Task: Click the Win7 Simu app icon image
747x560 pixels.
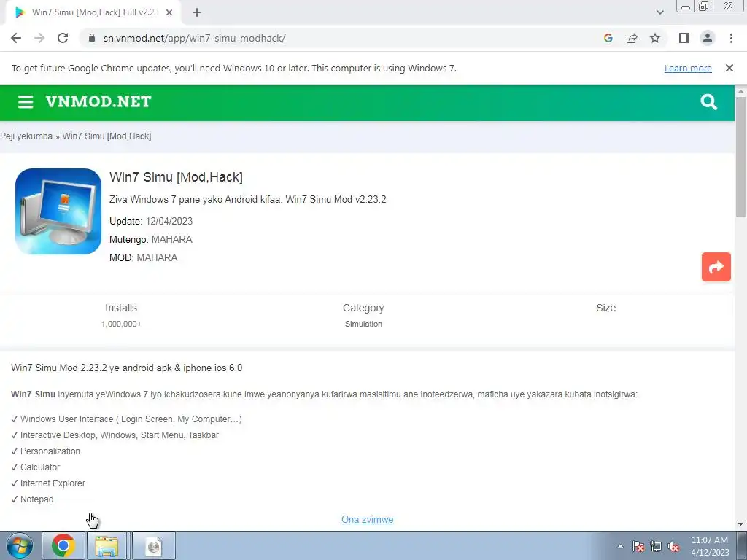Action: [58, 211]
